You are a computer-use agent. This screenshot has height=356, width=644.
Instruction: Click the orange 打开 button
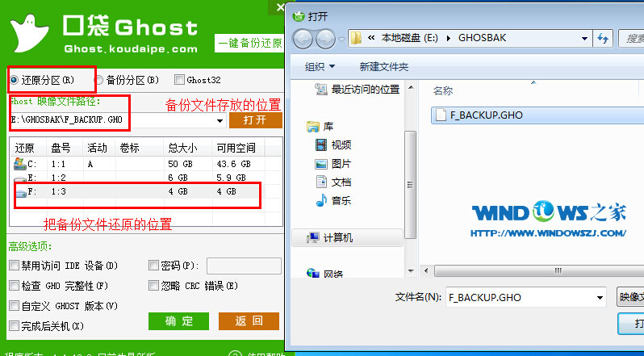click(x=256, y=120)
